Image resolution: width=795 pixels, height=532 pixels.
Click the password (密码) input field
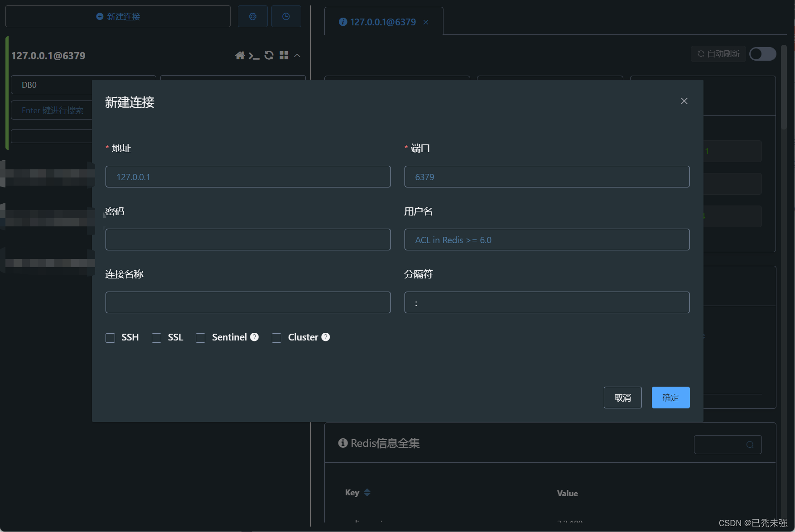pyautogui.click(x=248, y=240)
